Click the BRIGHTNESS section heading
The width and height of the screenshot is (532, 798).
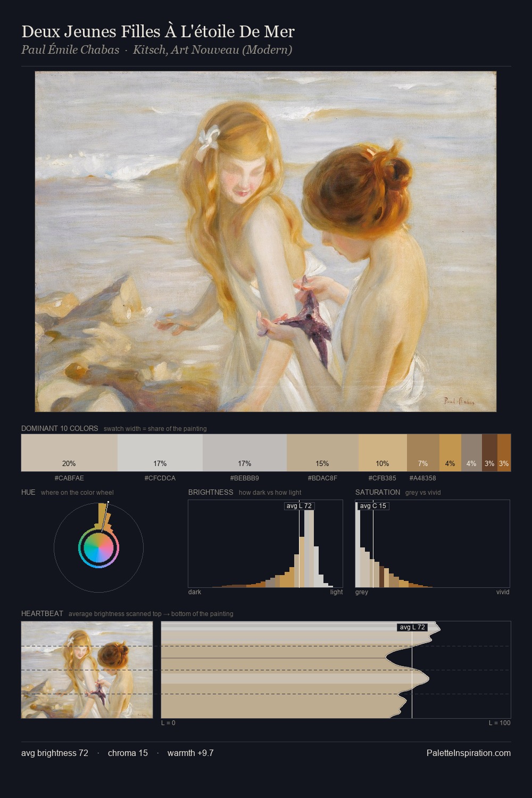click(211, 492)
